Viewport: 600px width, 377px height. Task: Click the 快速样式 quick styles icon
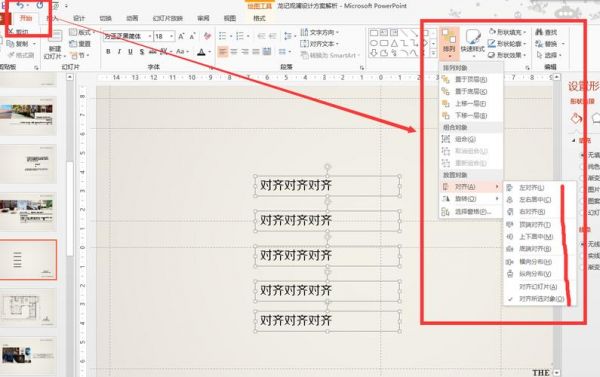[473, 41]
